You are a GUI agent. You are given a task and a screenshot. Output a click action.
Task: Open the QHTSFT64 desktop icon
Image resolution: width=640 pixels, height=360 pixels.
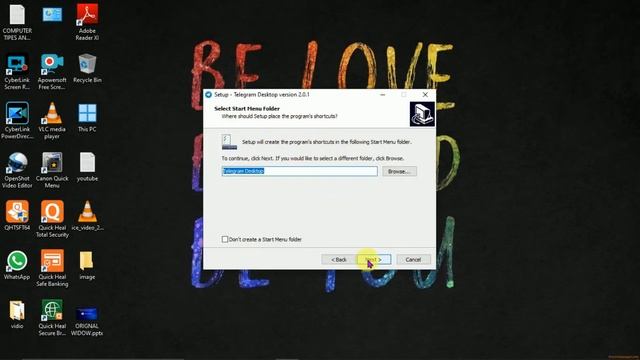coord(17,212)
